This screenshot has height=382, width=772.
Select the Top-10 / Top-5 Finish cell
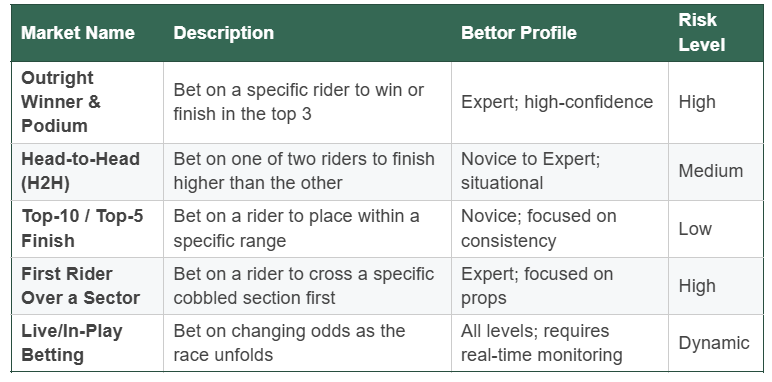tap(88, 228)
